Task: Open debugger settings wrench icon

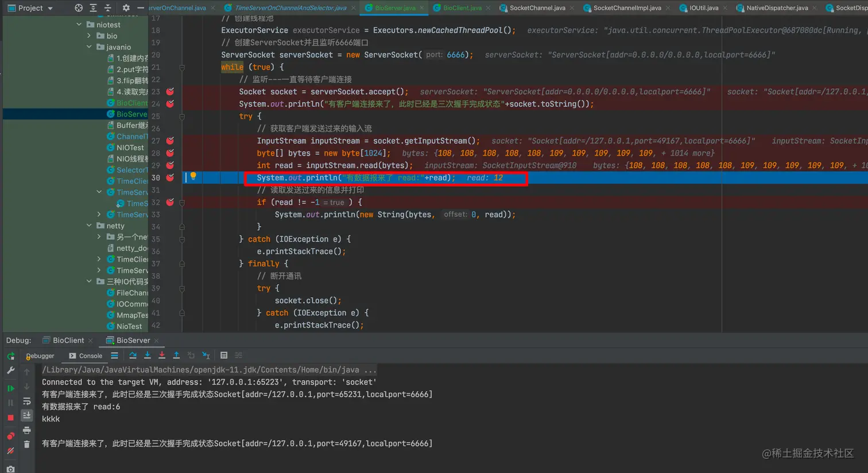Action: click(11, 371)
